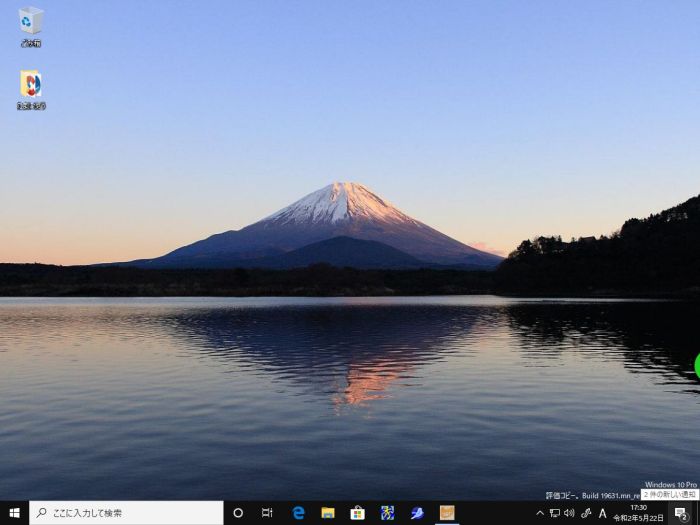Click the taskbar search box
This screenshot has width=700, height=525.
point(126,513)
